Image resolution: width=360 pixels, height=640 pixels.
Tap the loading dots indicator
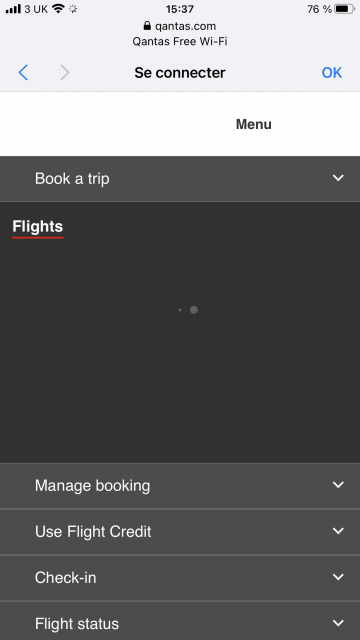[188, 310]
